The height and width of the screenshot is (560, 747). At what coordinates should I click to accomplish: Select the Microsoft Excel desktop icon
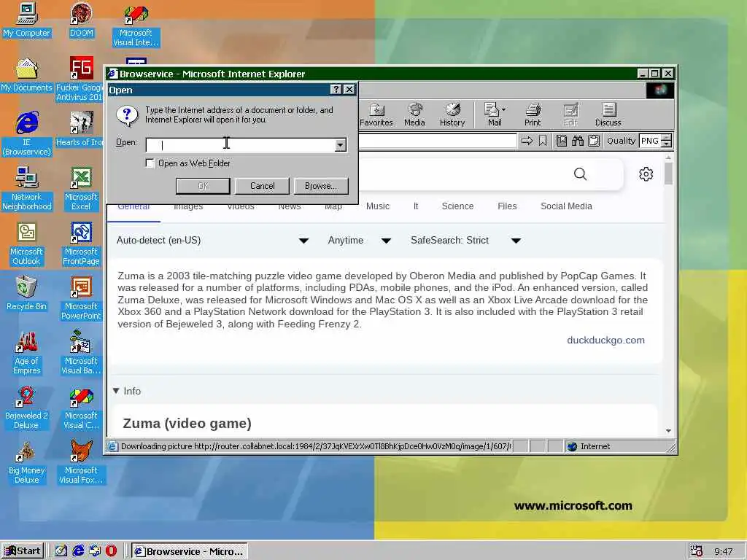[x=81, y=189]
